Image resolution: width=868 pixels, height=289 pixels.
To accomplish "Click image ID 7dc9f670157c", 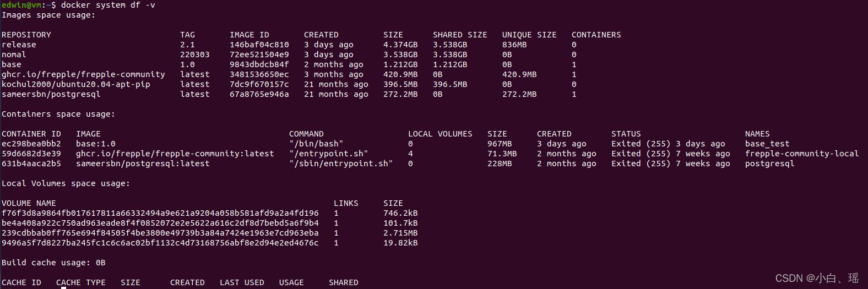I will (259, 84).
